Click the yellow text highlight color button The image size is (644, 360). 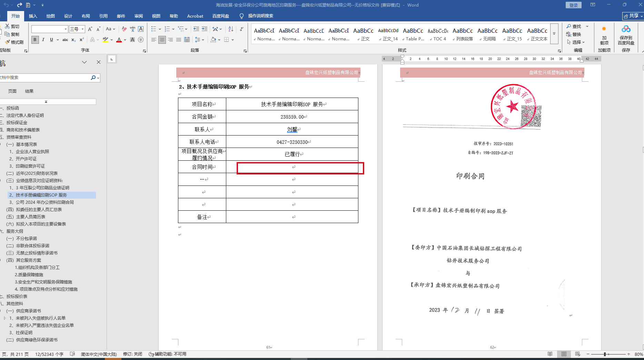point(106,40)
